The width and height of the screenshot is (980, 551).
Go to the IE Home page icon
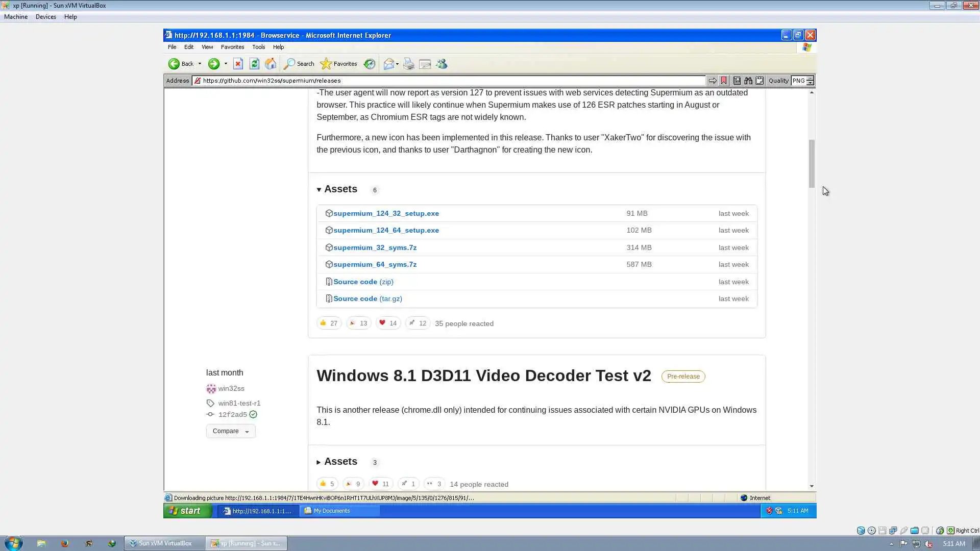coord(271,64)
